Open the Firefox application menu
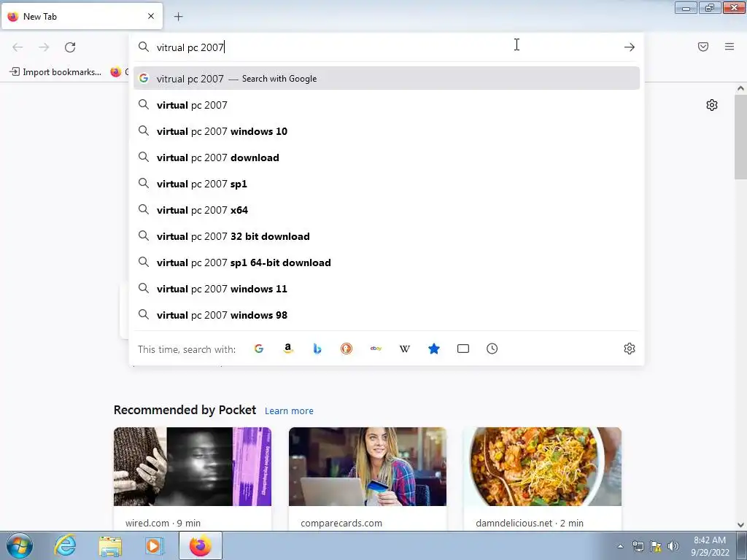The image size is (747, 560). 729,47
